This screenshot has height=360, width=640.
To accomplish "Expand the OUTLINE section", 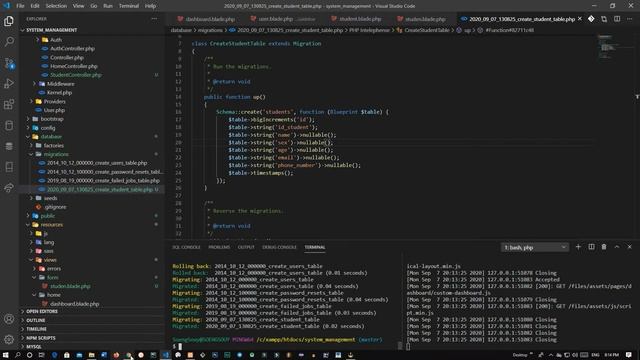I will (36, 320).
